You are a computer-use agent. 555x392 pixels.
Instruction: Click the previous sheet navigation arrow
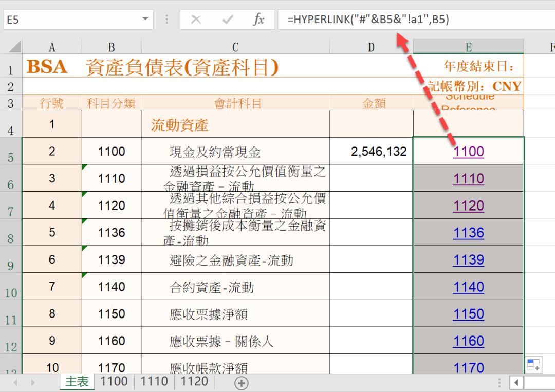coord(14,383)
